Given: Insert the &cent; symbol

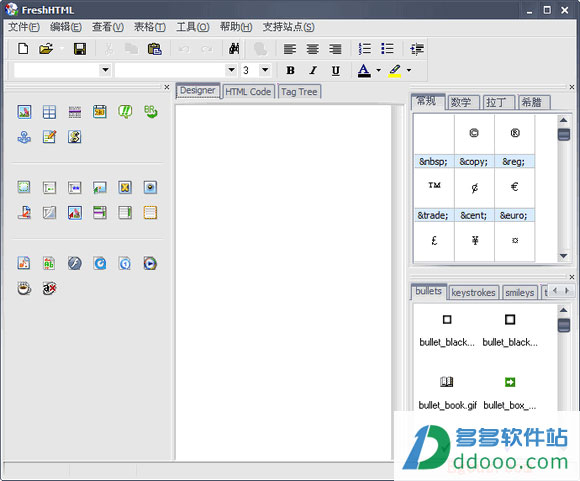Looking at the screenshot, I should point(474,195).
